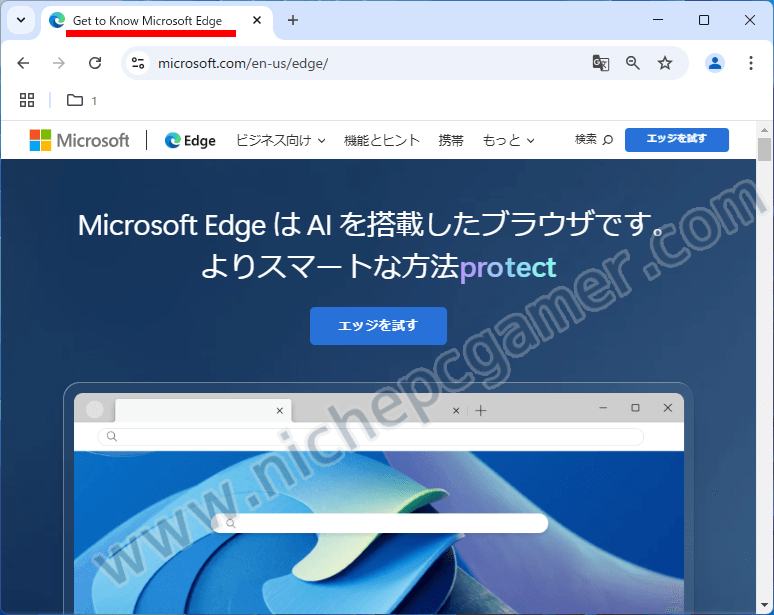Click the Edge logo link in page header
This screenshot has height=615, width=774.
[x=190, y=141]
